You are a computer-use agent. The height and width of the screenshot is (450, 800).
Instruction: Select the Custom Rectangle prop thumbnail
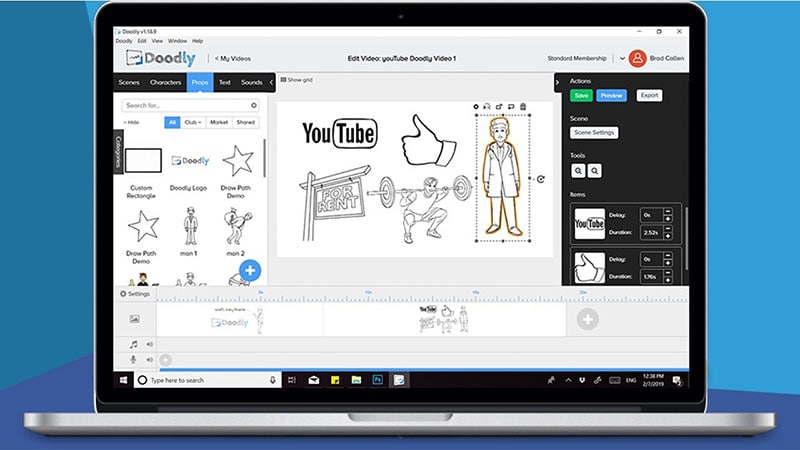(143, 160)
